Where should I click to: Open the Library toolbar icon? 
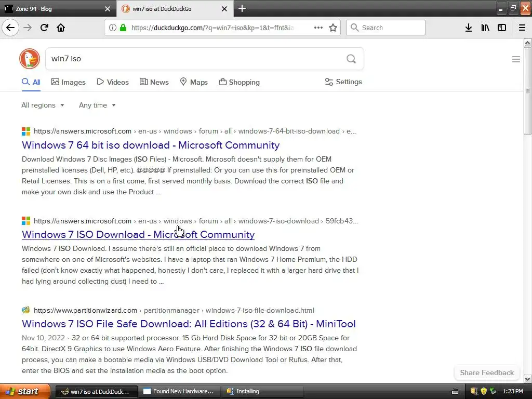[485, 28]
